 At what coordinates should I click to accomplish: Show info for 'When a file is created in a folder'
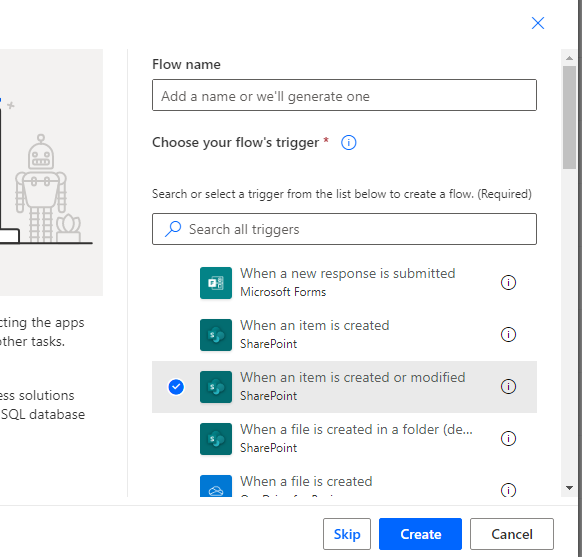point(508,439)
